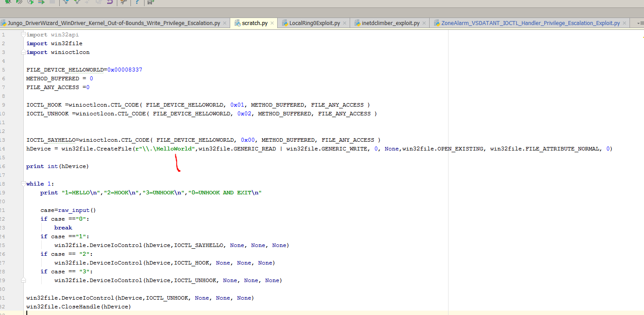
Task: Open the ZoneAlarm_VSDATANT exploit tab
Action: click(530, 23)
